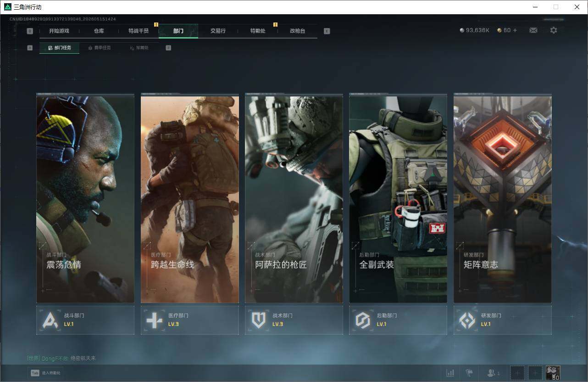Open the mail envelope icon
Screen dimensions: 588x382
point(533,30)
